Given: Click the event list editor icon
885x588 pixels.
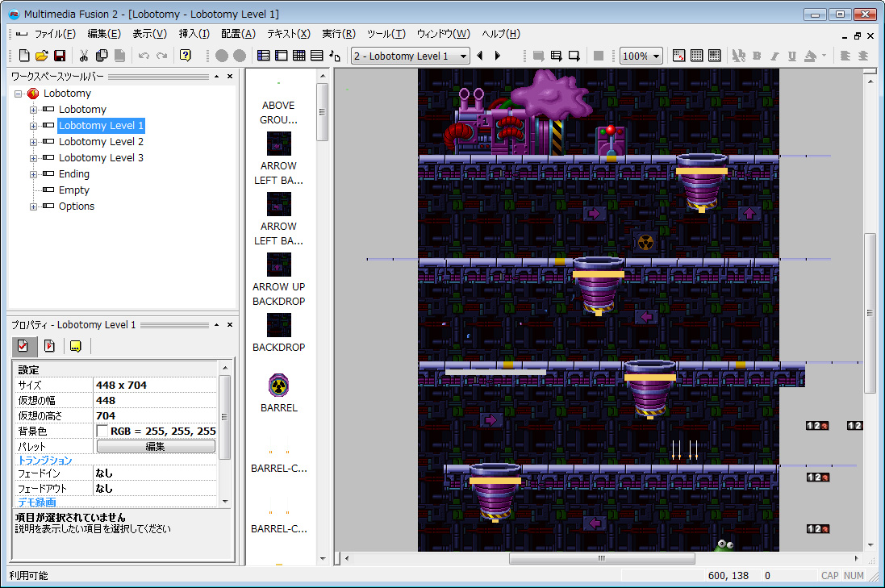Looking at the screenshot, I should (316, 56).
